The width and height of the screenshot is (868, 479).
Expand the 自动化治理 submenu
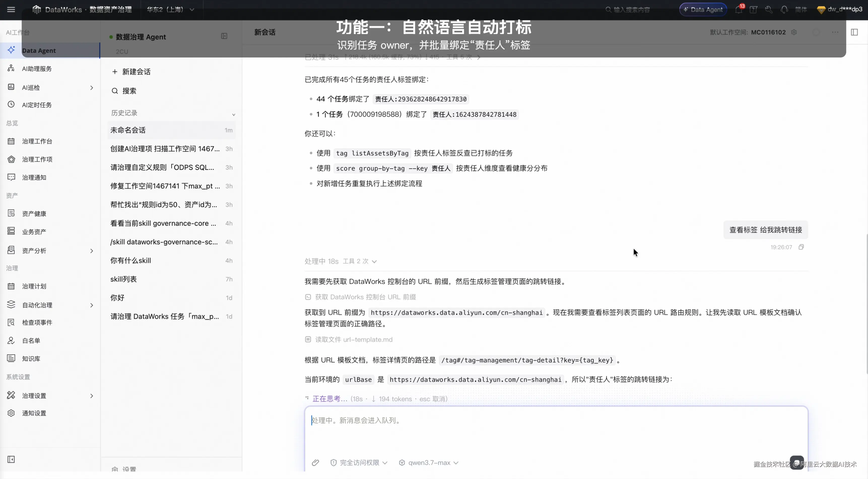click(x=92, y=305)
